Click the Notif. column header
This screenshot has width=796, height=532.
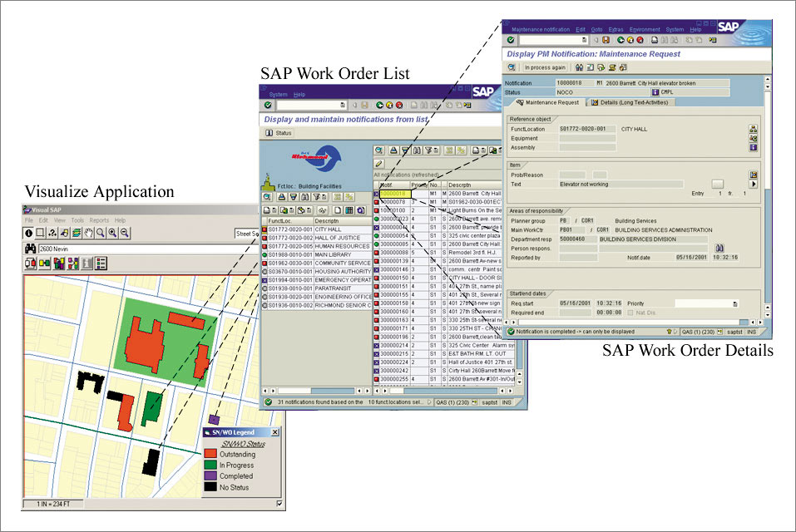coord(393,185)
